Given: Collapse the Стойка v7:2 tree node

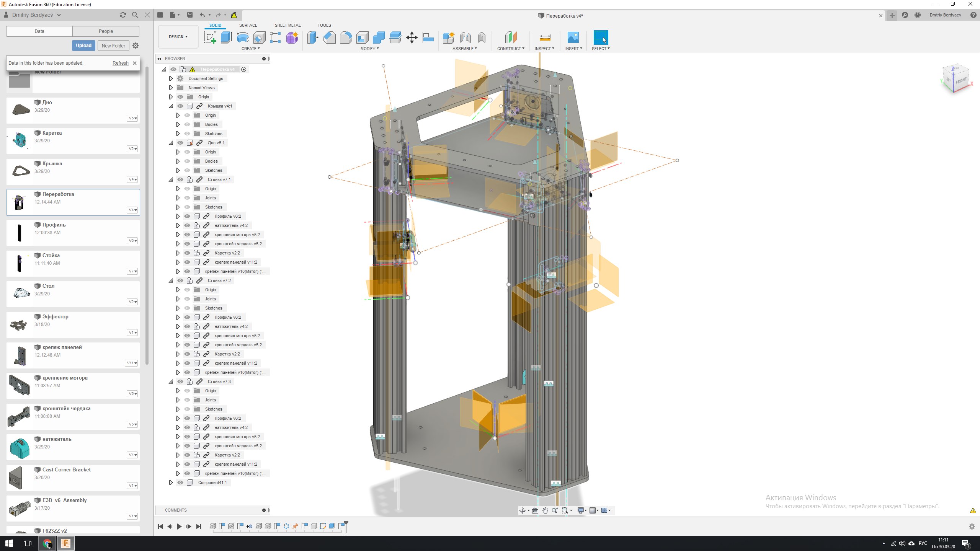Looking at the screenshot, I should [x=171, y=280].
